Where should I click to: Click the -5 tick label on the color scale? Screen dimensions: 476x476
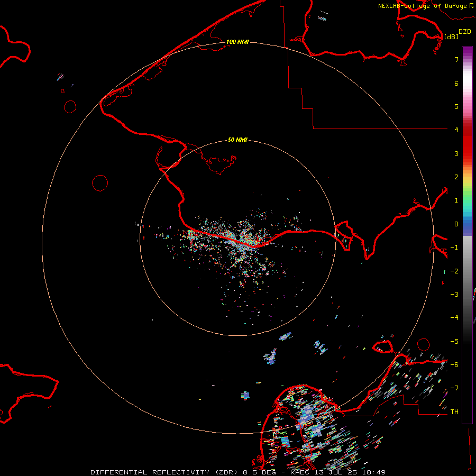(454, 342)
